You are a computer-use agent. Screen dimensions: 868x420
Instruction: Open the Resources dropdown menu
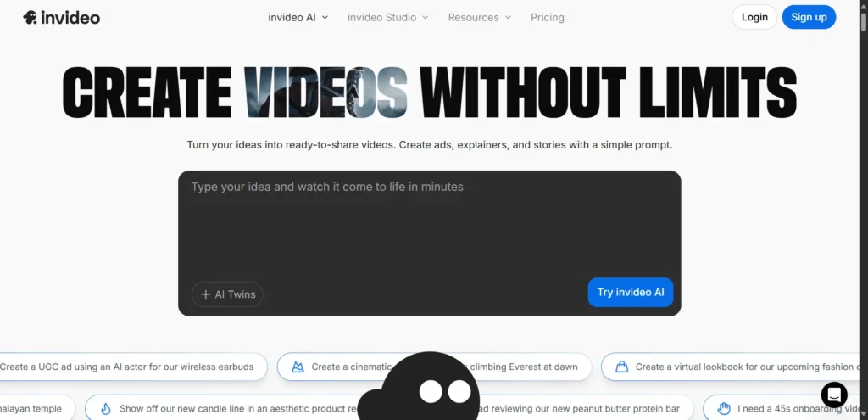tap(479, 17)
